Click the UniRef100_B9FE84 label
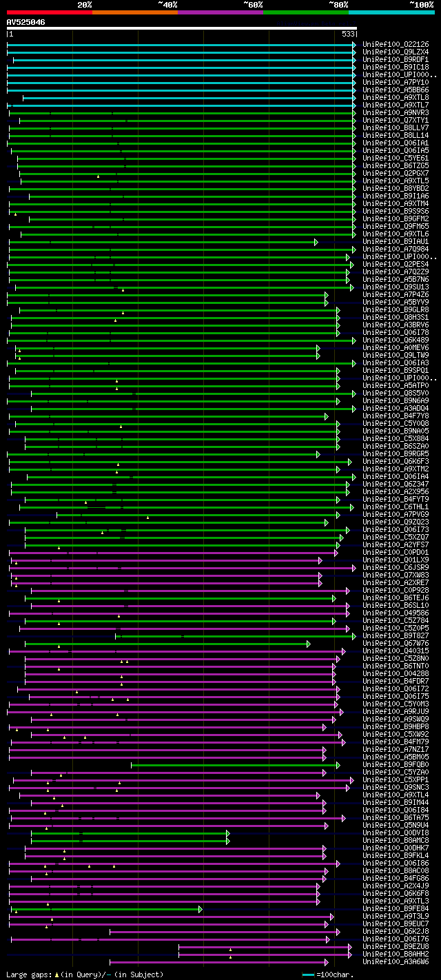The height and width of the screenshot is (980, 441). point(396,908)
